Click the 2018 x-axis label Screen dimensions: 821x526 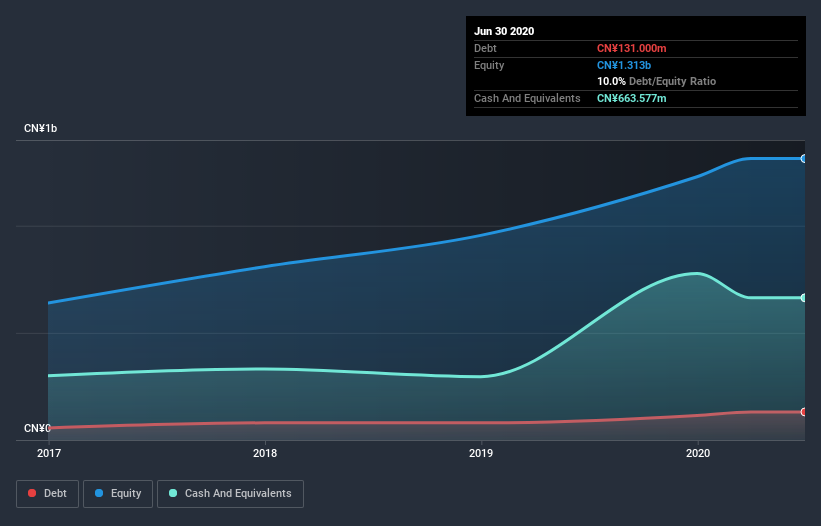pyautogui.click(x=265, y=453)
